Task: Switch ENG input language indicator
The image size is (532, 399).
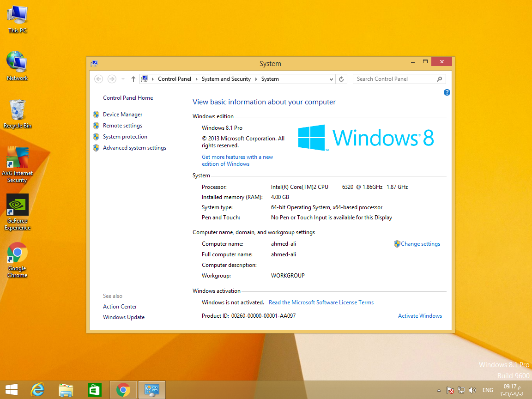Action: click(x=488, y=390)
